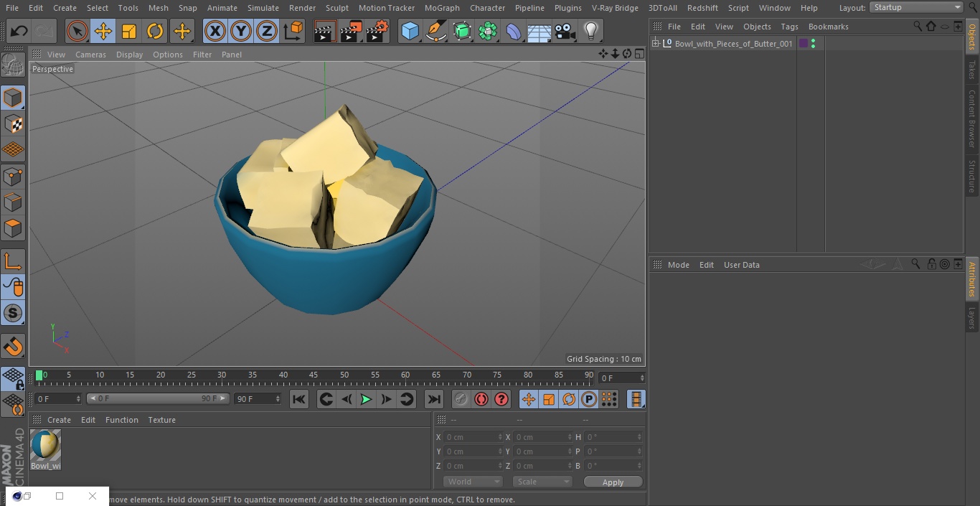Toggle the Y axis lock
The height and width of the screenshot is (506, 980).
pos(241,32)
